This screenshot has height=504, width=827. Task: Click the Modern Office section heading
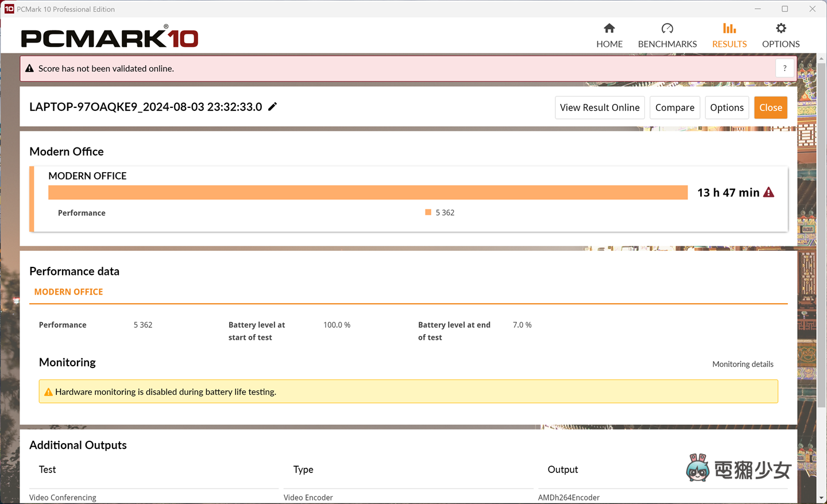(x=67, y=152)
